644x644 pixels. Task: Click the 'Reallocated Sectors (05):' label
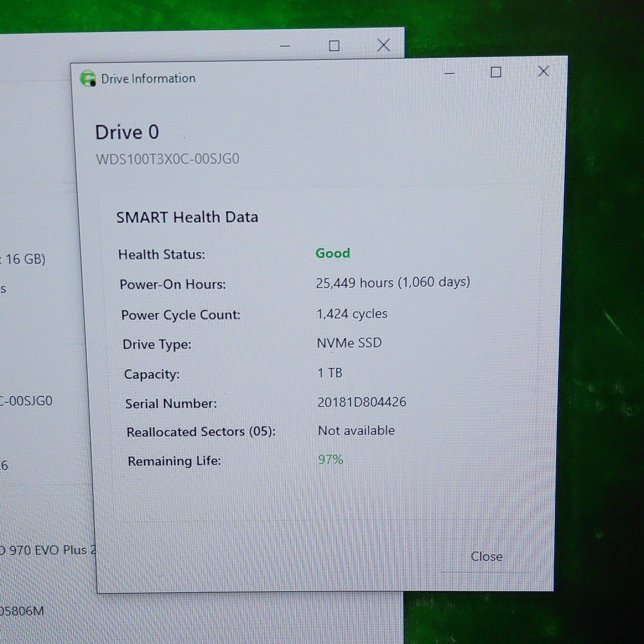(x=201, y=432)
